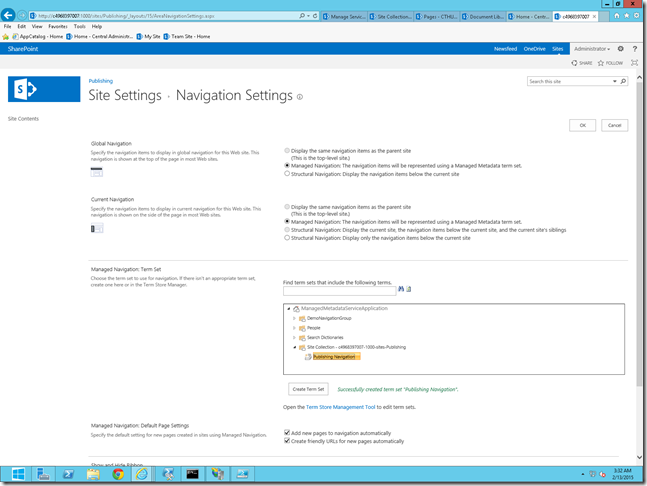Viewport: 647px width, 486px height.
Task: Click the Follow star button
Action: pos(610,63)
